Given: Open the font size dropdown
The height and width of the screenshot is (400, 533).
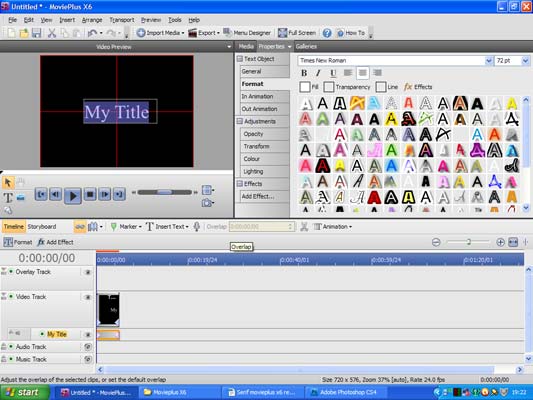Looking at the screenshot, I should point(526,60).
